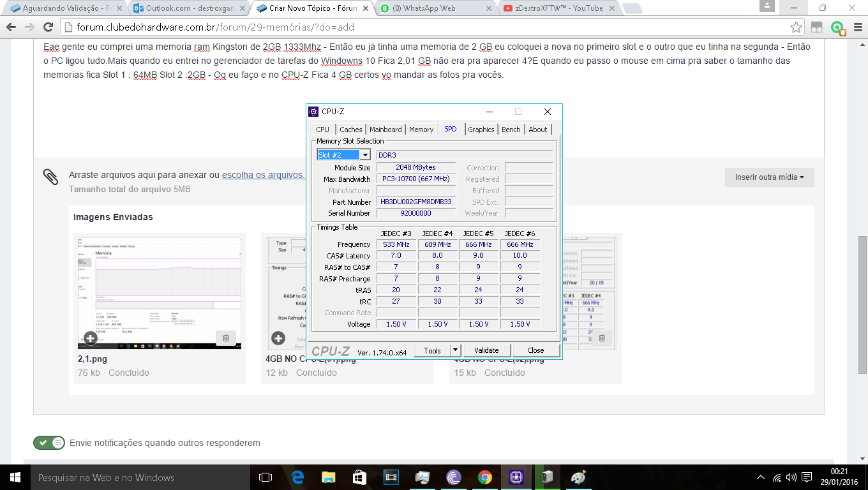Viewport: 868px width, 490px height.
Task: Expand the Inserir outra mídia dropdown
Action: (x=770, y=177)
